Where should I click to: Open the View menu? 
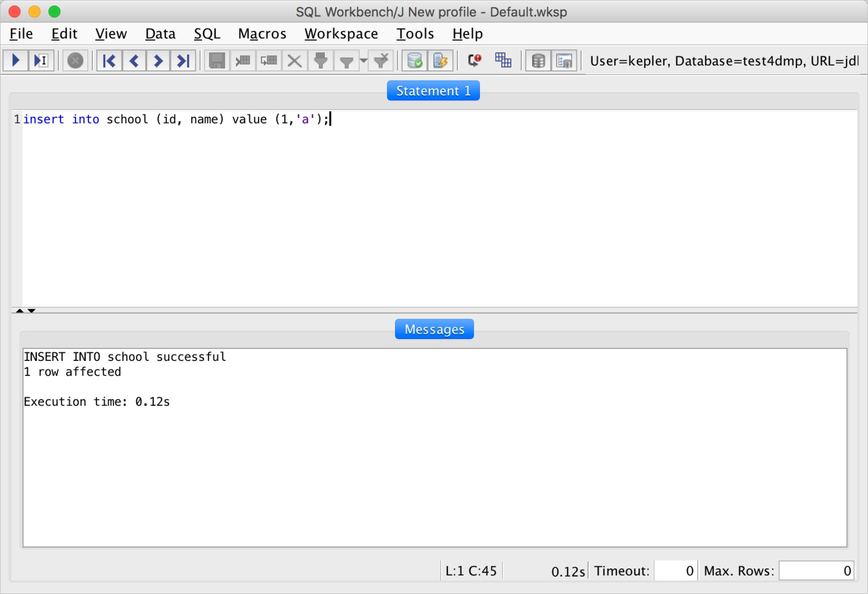pyautogui.click(x=111, y=34)
